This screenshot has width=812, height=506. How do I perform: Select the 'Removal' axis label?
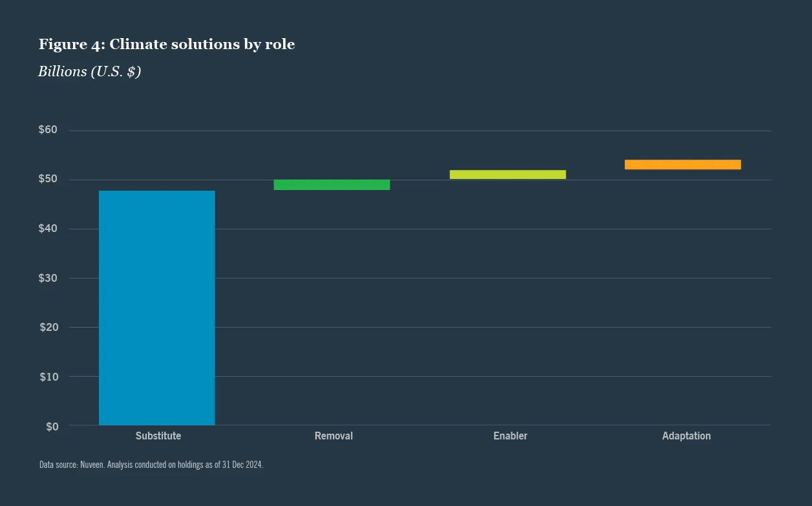pyautogui.click(x=334, y=436)
